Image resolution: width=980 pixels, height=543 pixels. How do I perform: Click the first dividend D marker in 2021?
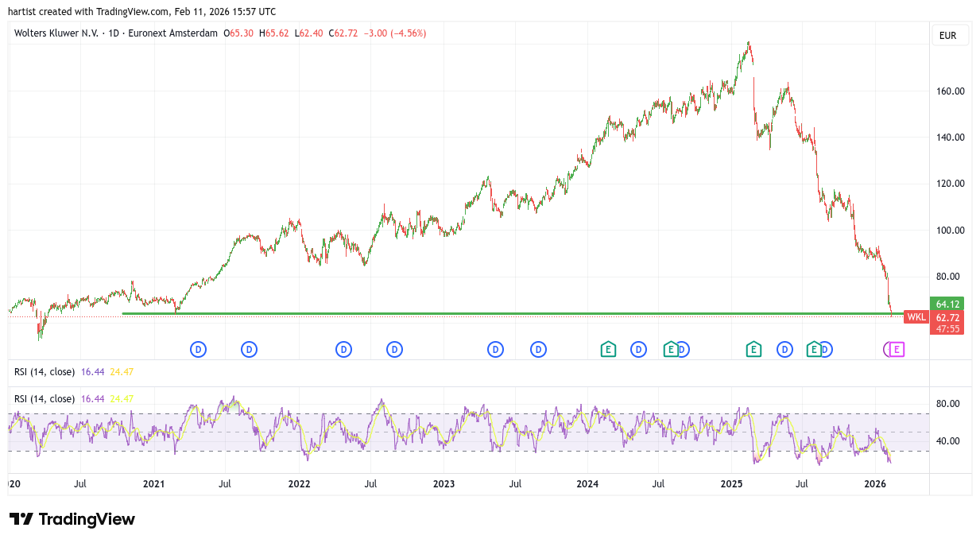click(x=198, y=349)
